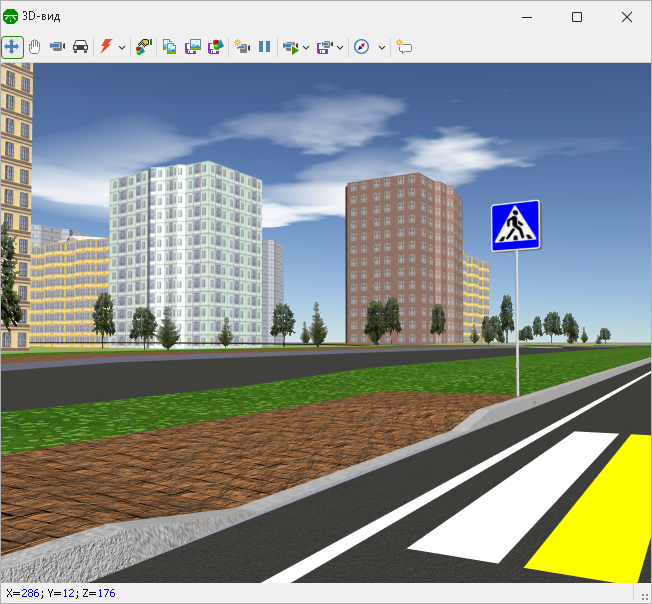
Task: Copy the 3D view image to clipboard
Action: 169,47
